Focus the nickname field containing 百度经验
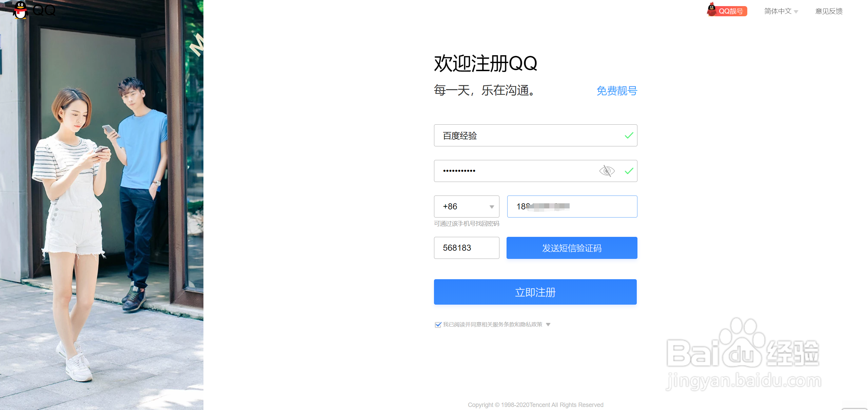Image resolution: width=868 pixels, height=410 pixels. tap(535, 136)
